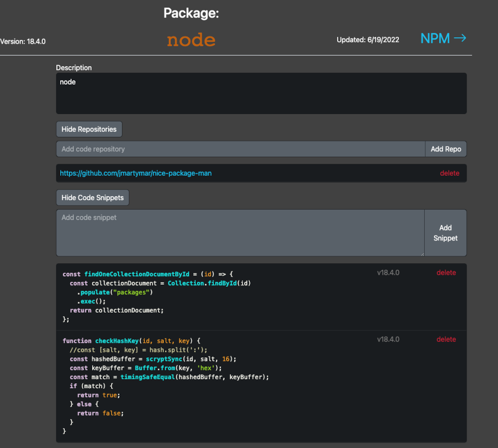Click the Description text box

[x=261, y=94]
